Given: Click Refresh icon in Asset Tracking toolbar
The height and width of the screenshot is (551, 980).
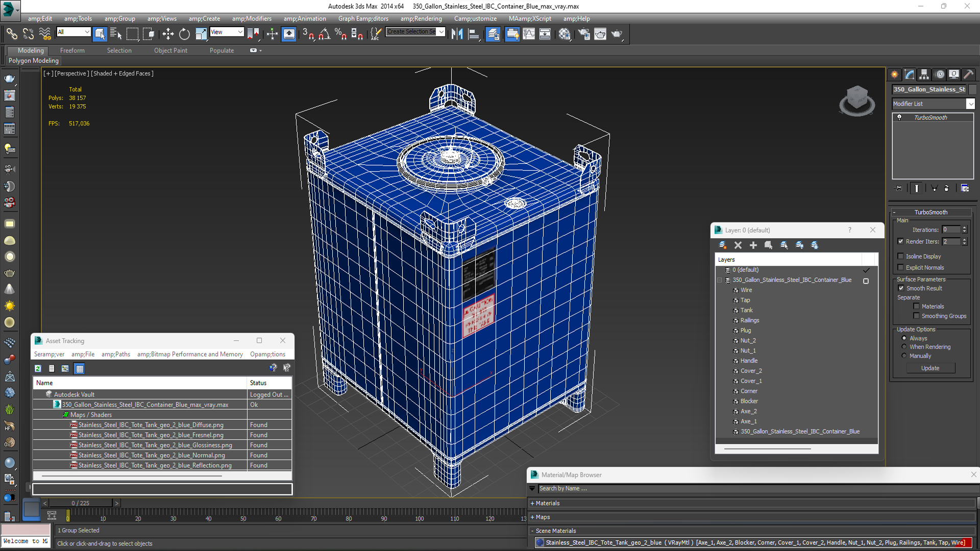Looking at the screenshot, I should [38, 368].
